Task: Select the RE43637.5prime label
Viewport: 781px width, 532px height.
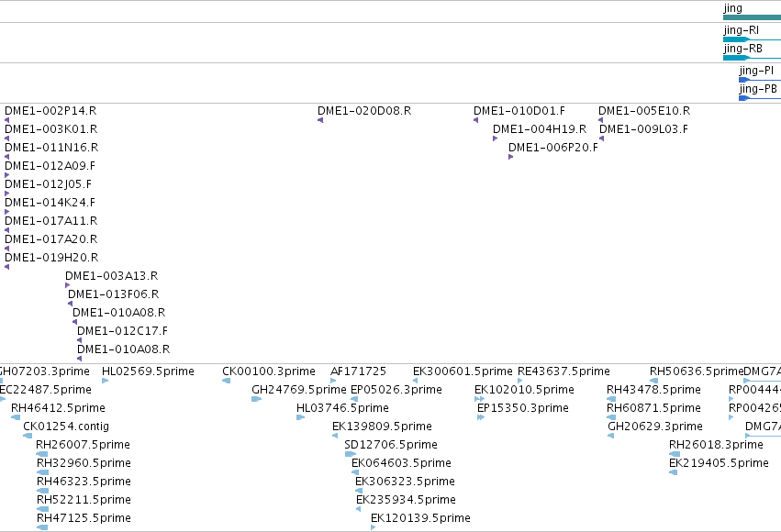Action: point(563,371)
